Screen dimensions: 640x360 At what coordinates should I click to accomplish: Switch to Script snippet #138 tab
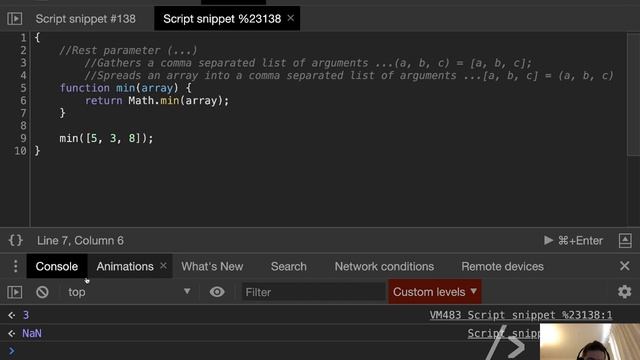click(85, 19)
